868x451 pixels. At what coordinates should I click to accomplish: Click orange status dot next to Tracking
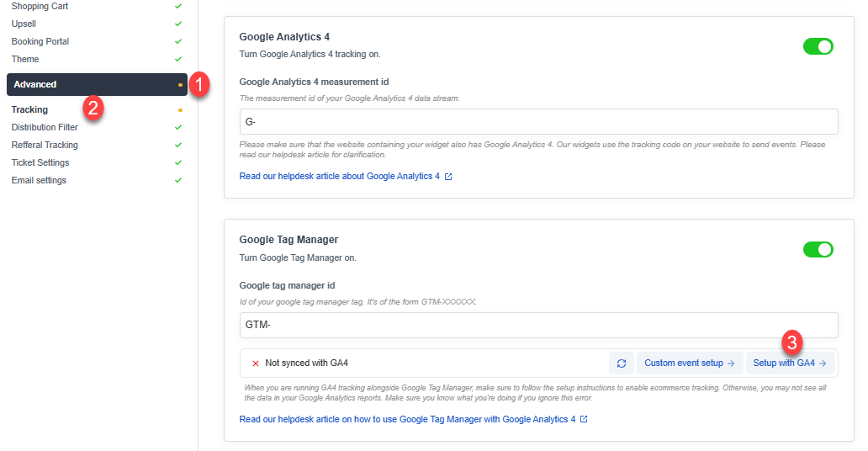tap(180, 110)
